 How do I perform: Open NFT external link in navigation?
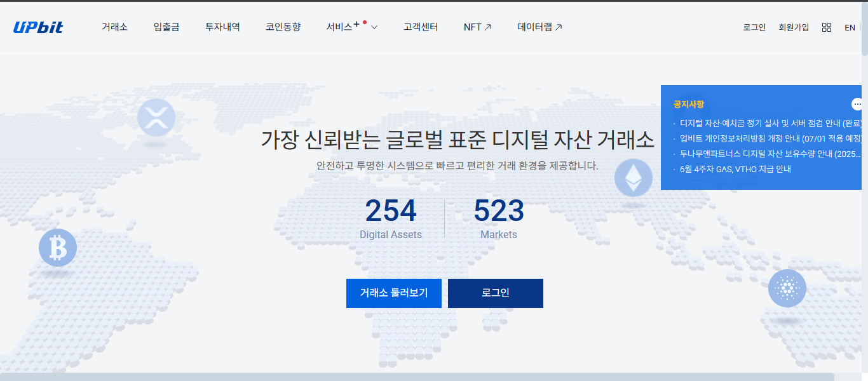pos(477,27)
